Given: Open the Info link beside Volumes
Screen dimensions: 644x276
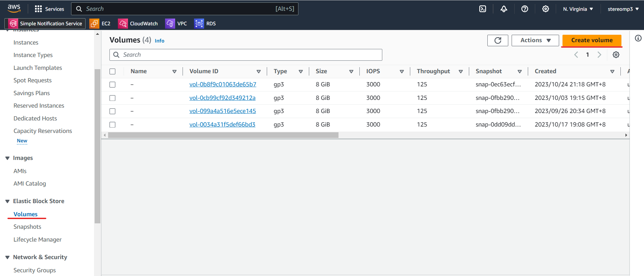Looking at the screenshot, I should coord(160,41).
